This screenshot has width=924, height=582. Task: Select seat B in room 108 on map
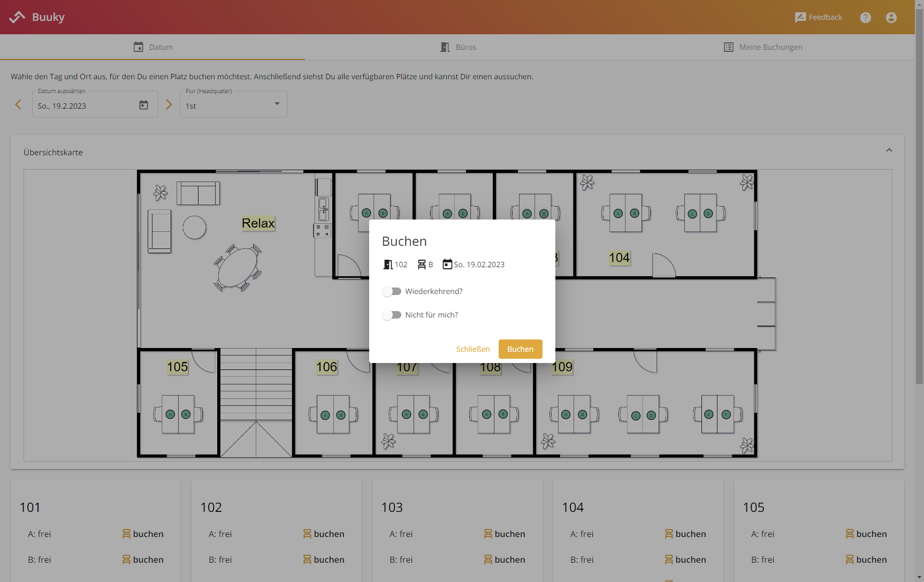503,414
